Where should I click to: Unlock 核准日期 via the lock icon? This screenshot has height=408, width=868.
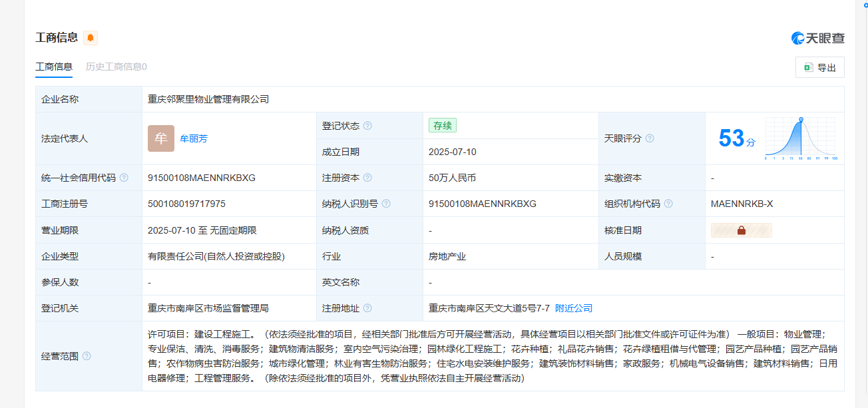[x=741, y=230]
